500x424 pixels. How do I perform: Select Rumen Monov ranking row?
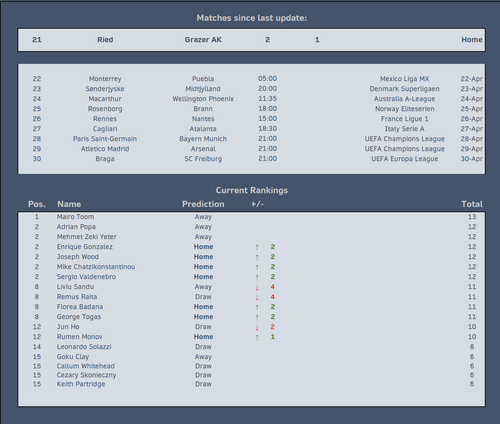pos(252,337)
